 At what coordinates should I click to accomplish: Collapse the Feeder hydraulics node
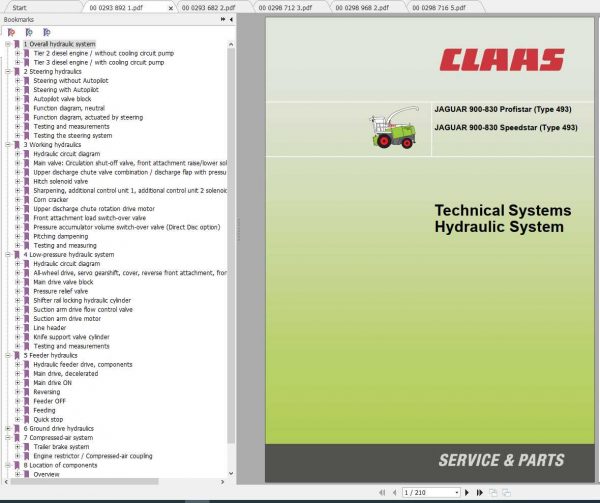pos(8,355)
